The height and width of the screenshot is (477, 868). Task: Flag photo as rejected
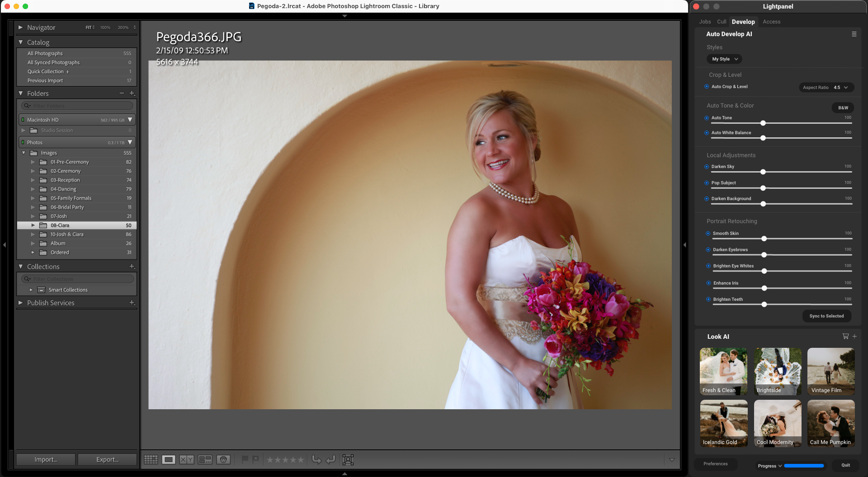pos(255,459)
